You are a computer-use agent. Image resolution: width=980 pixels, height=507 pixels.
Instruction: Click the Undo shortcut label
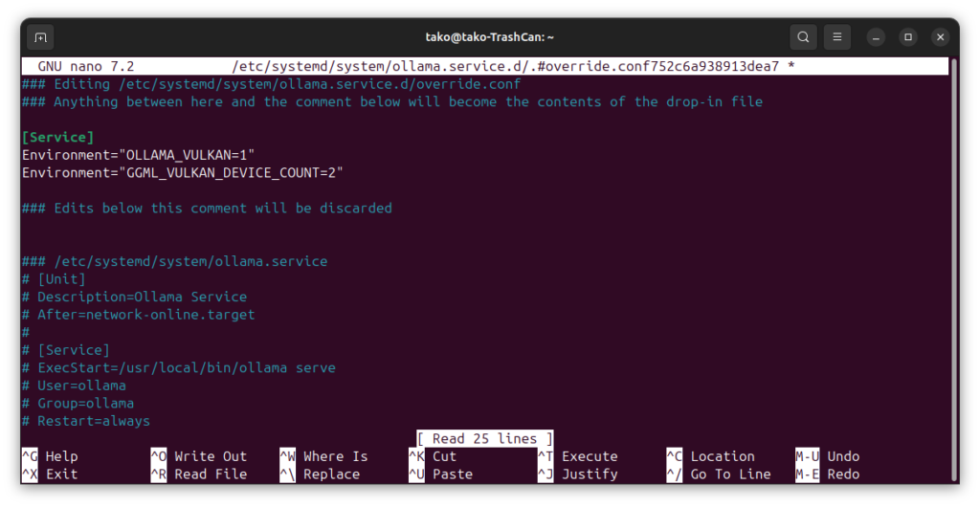click(x=843, y=456)
